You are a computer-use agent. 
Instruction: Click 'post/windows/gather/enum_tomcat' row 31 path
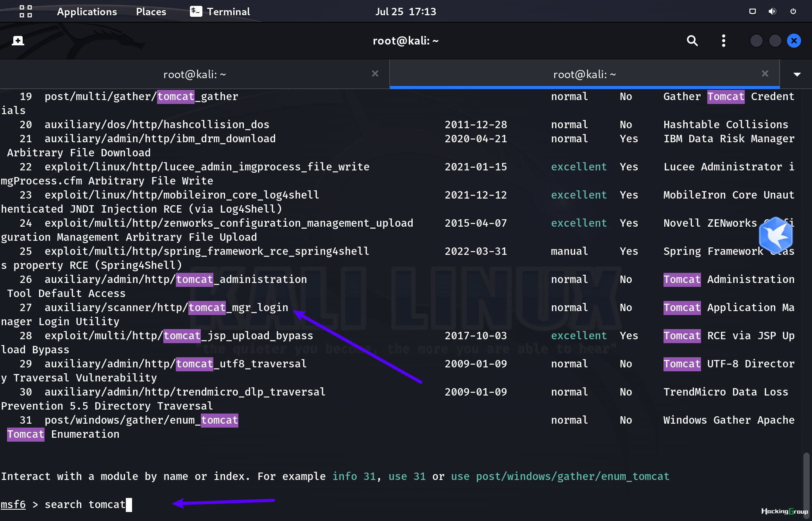tap(141, 420)
